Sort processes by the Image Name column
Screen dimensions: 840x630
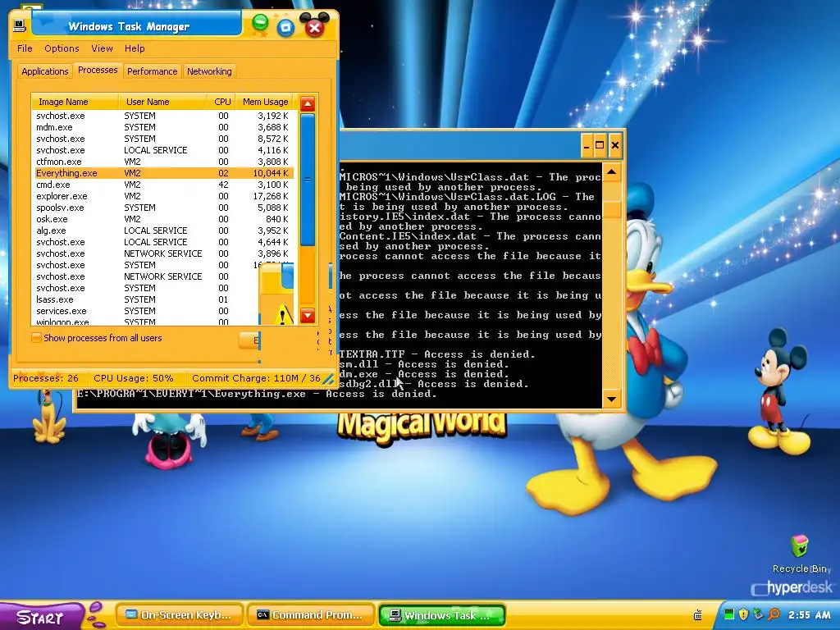(75, 102)
